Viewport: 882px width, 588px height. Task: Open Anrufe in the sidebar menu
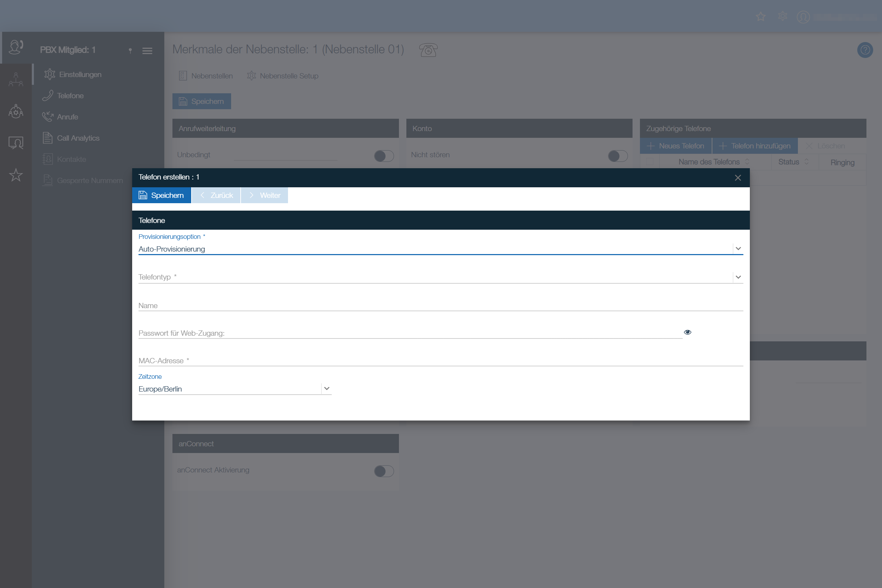pyautogui.click(x=67, y=117)
